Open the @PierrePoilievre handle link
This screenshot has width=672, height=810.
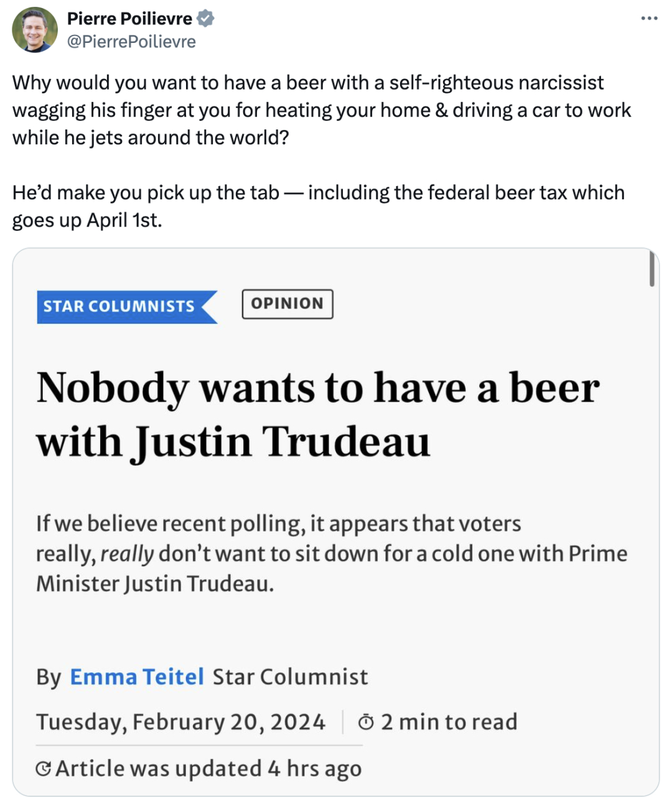tap(131, 42)
